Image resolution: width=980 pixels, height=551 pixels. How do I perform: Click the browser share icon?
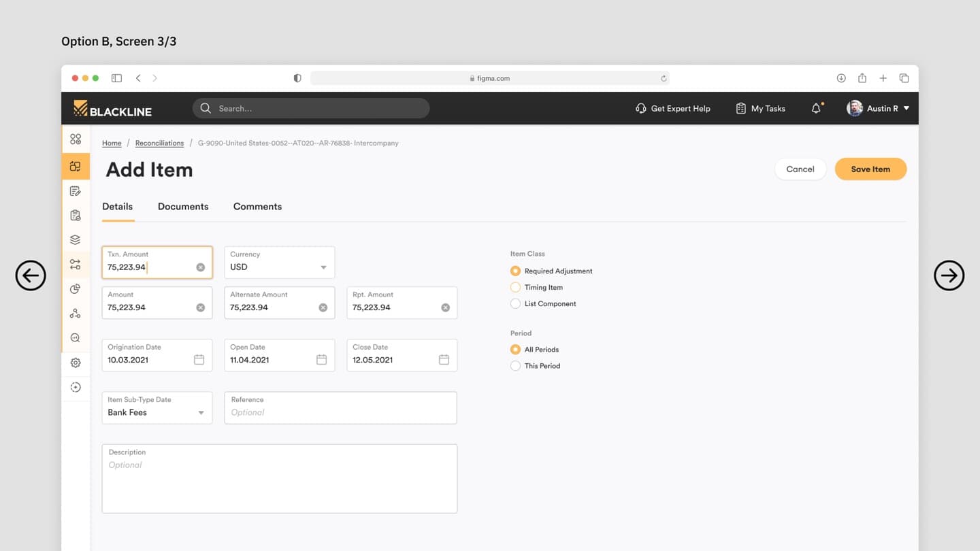[862, 78]
